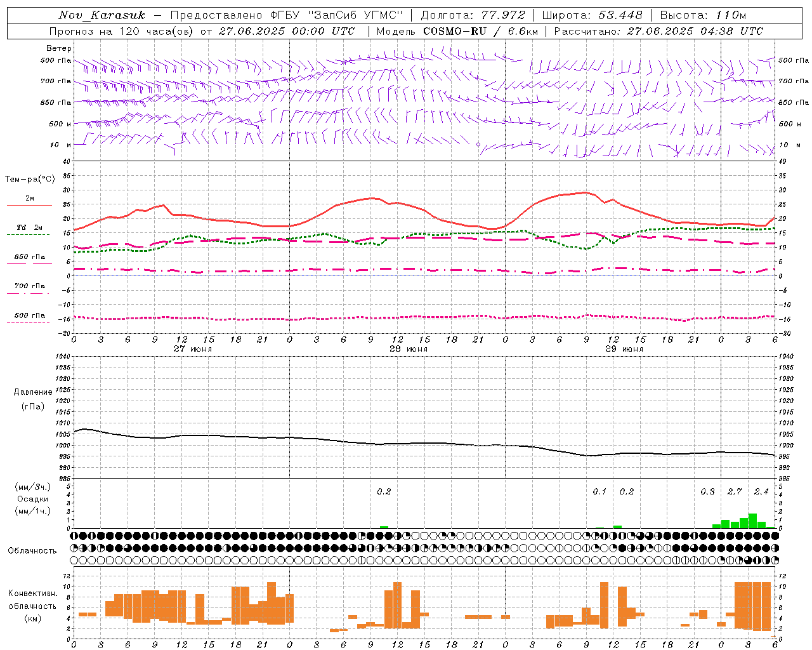Click the elevation text Высота: 110м
Screen dimensions: 812x650
click(703, 15)
